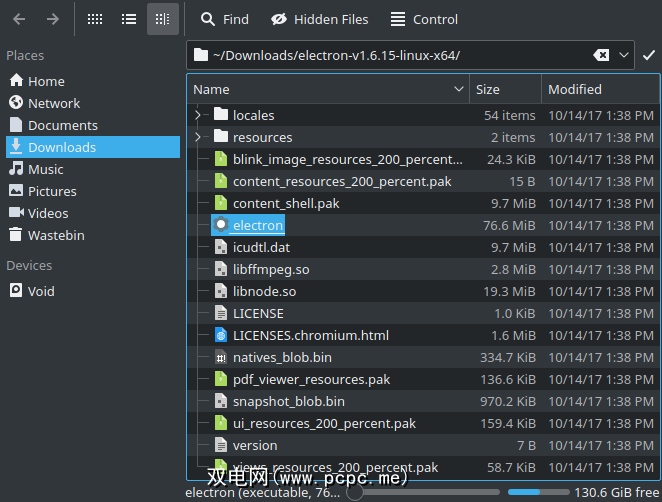Screen dimensions: 662x502
Task: Sort by Modified column header
Action: pyautogui.click(x=600, y=89)
